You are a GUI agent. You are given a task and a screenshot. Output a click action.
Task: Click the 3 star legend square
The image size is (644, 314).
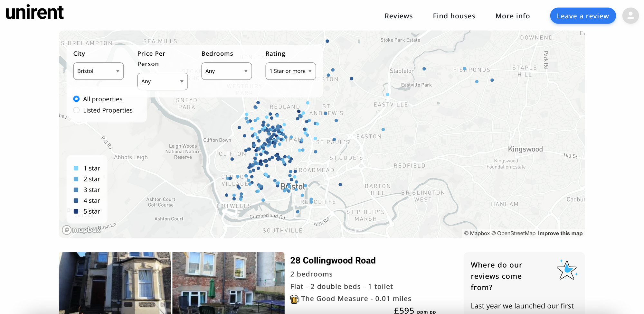coord(76,190)
